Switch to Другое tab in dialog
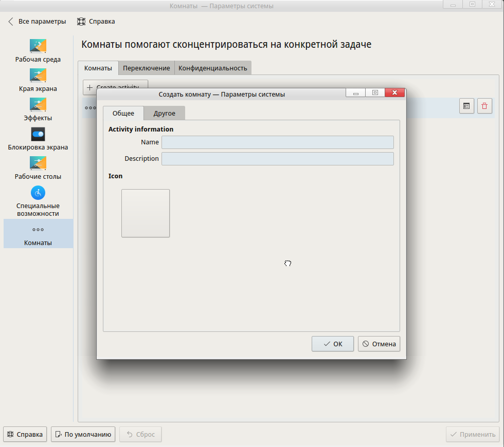This screenshot has width=504, height=447. click(x=164, y=113)
